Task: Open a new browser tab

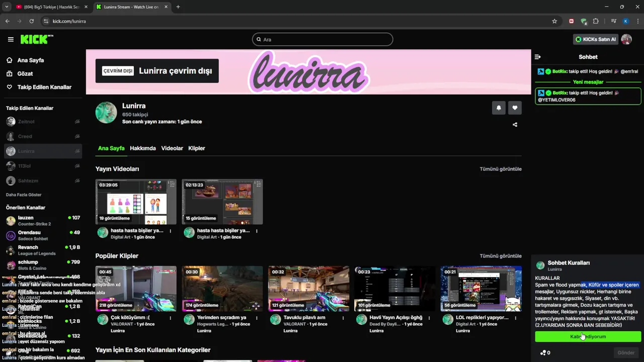Action: pos(178,7)
